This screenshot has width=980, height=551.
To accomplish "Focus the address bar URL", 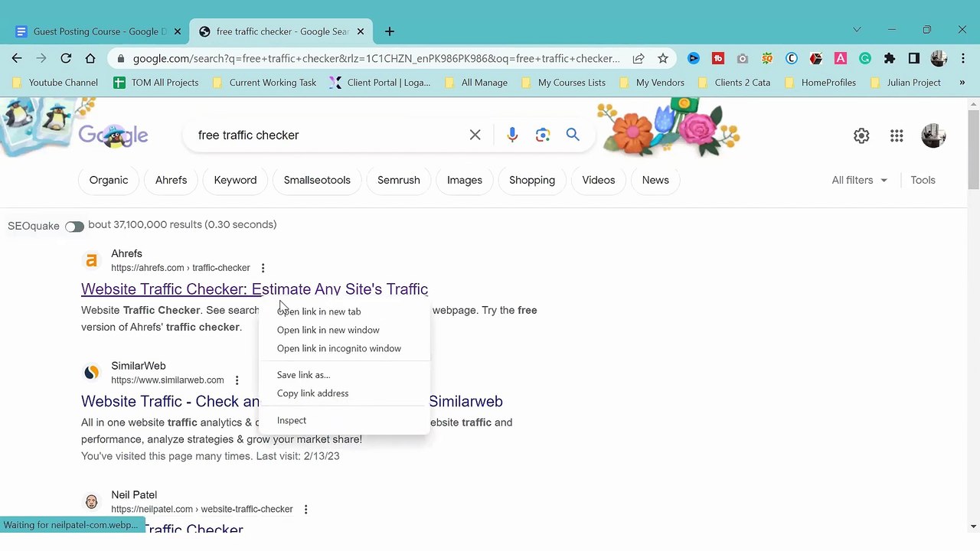I will click(376, 58).
